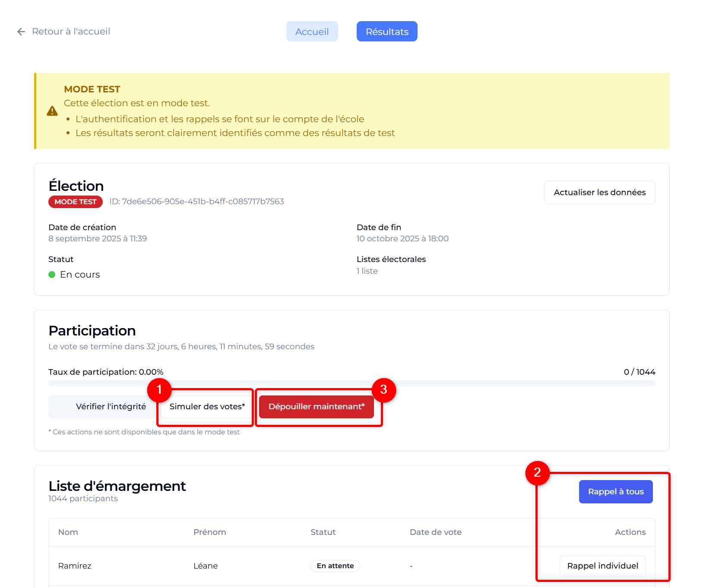Click the participation rate progress bar
Screen dimensions: 703x588
click(x=351, y=383)
